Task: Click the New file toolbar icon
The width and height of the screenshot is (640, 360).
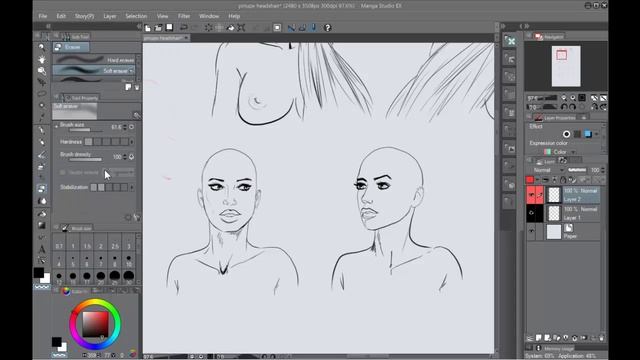Action: [148, 28]
